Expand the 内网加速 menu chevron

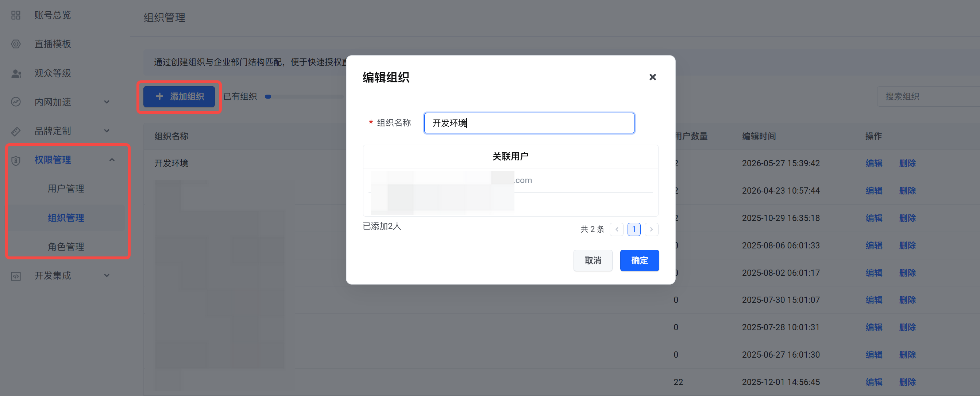point(107,102)
